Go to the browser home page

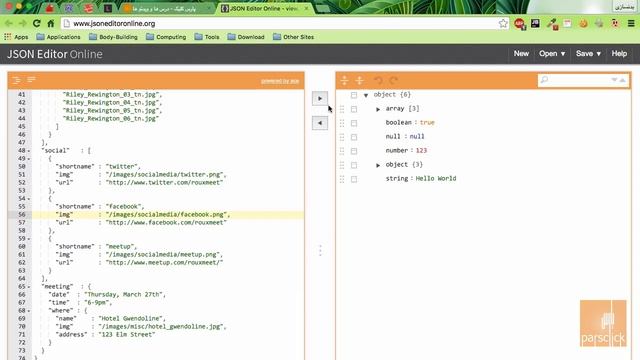pos(51,23)
